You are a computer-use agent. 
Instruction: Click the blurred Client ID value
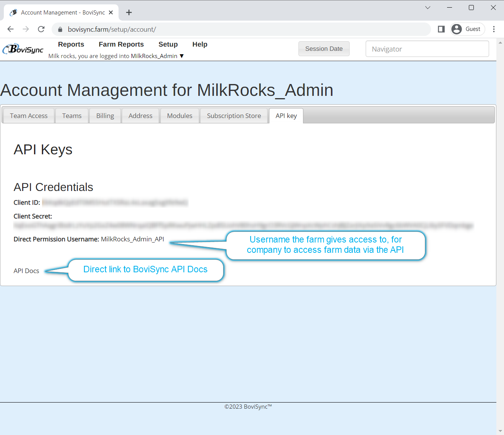[x=115, y=202]
